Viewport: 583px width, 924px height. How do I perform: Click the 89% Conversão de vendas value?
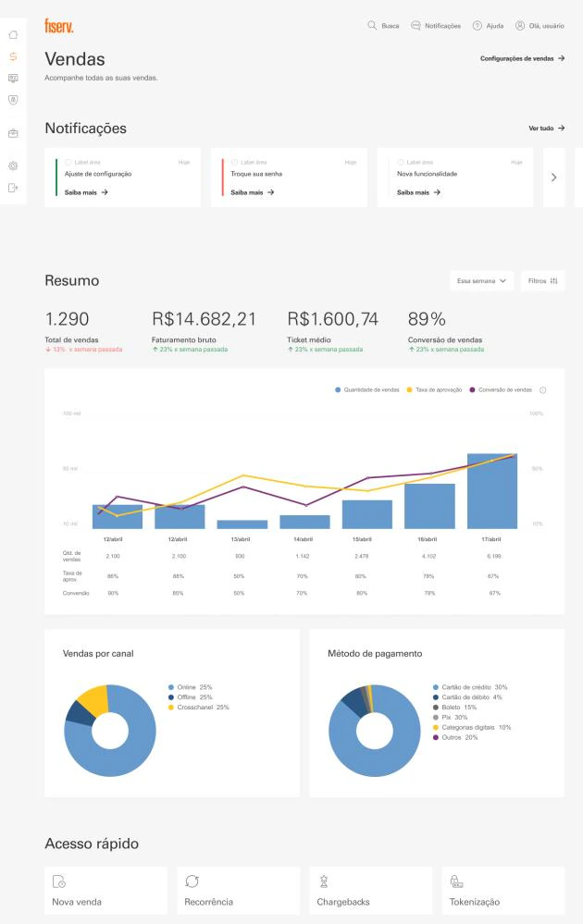coord(427,319)
